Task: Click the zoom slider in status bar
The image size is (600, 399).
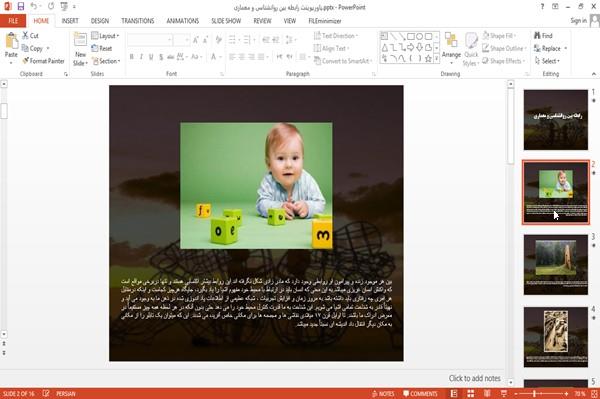Action: coord(541,394)
